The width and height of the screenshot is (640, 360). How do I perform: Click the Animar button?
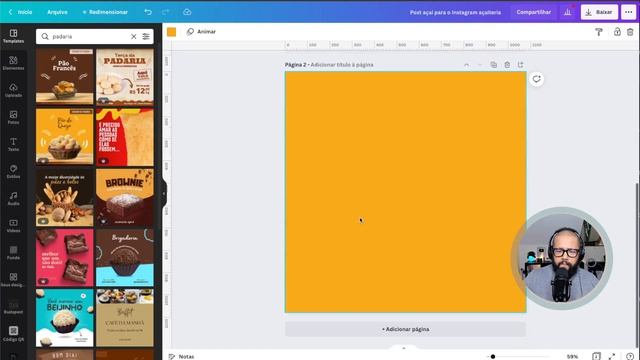pos(201,31)
